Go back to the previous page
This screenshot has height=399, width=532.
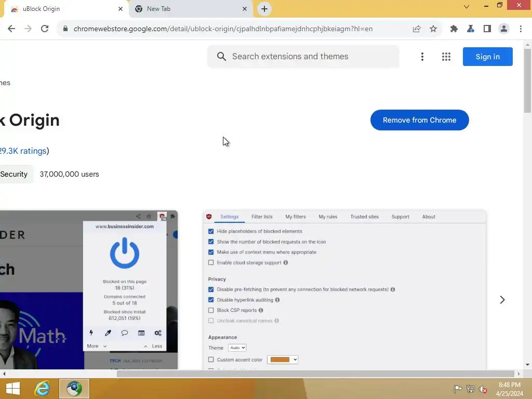[x=11, y=29]
